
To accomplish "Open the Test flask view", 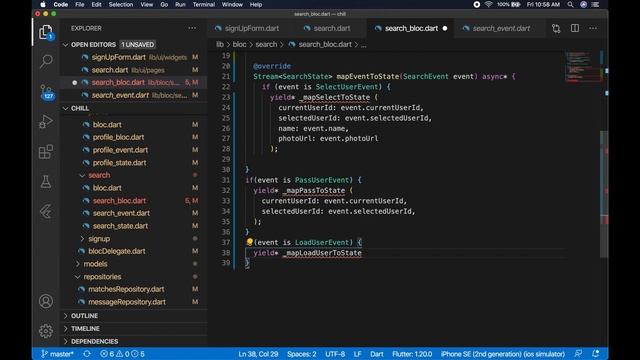I will click(46, 182).
